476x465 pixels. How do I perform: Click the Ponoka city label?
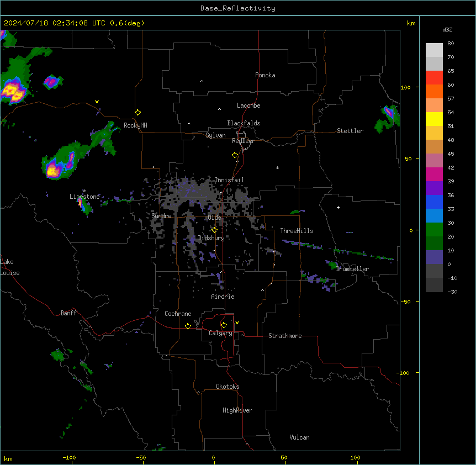265,75
